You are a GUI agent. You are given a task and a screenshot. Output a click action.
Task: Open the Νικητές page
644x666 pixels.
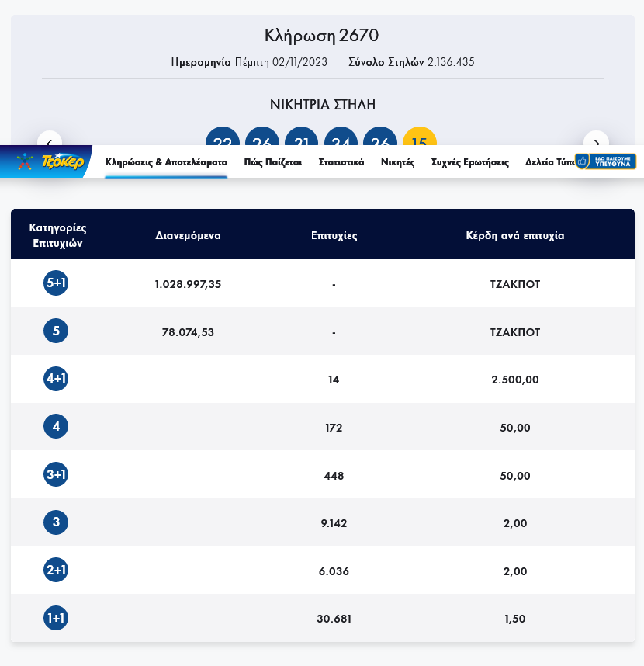(x=398, y=162)
